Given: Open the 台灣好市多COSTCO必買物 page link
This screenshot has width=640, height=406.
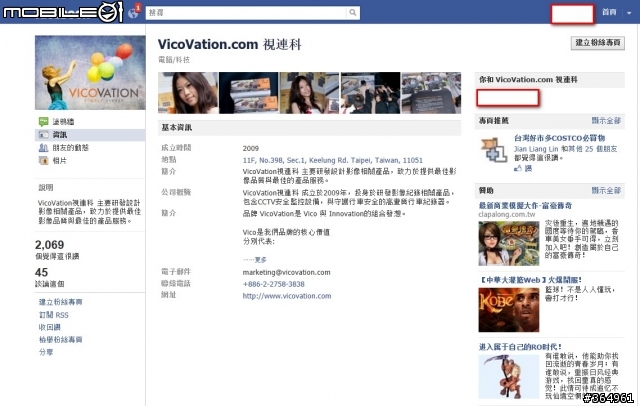Looking at the screenshot, I should (560, 138).
